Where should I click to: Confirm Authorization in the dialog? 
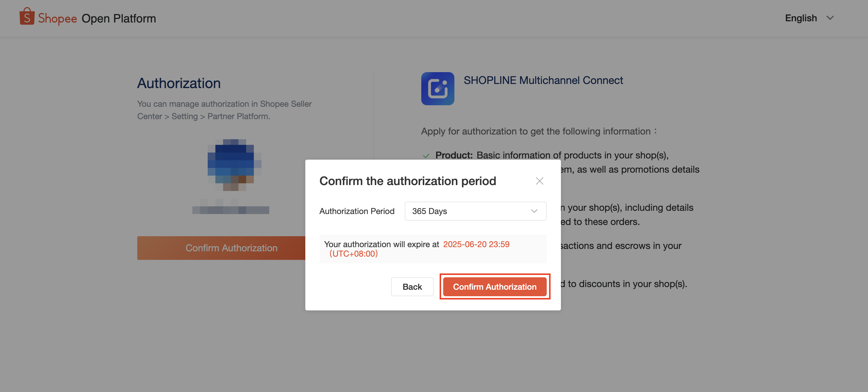pyautogui.click(x=494, y=286)
